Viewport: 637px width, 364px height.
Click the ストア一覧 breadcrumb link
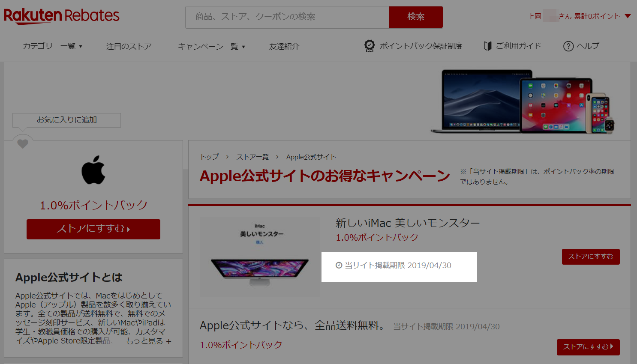click(252, 157)
